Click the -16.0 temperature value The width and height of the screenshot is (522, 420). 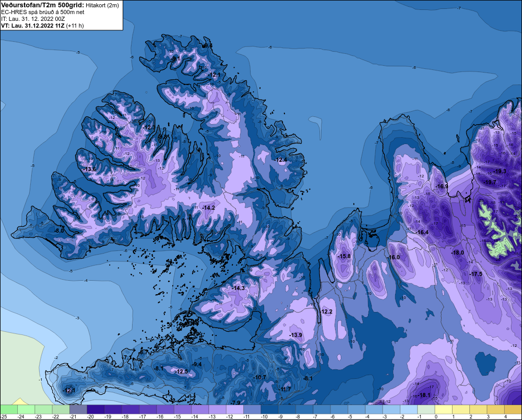(x=393, y=257)
